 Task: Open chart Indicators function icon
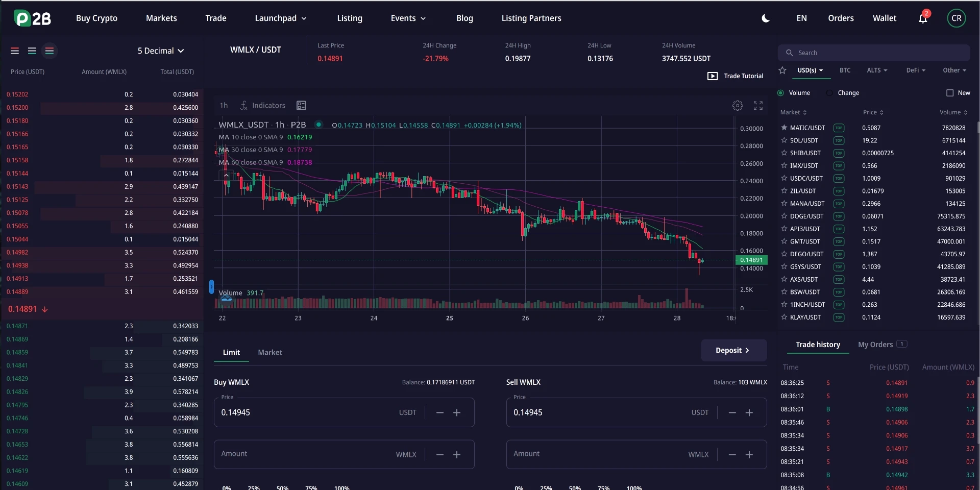click(244, 105)
